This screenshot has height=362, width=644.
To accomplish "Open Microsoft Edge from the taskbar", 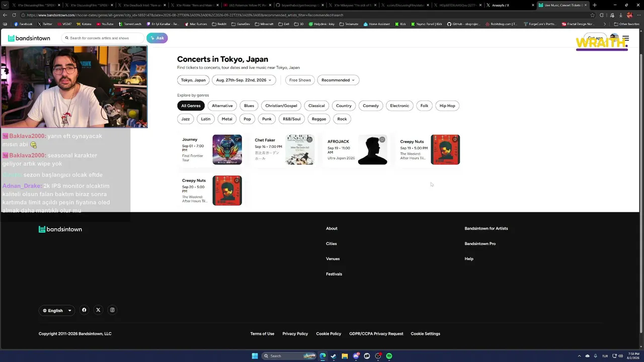I will pyautogui.click(x=323, y=356).
